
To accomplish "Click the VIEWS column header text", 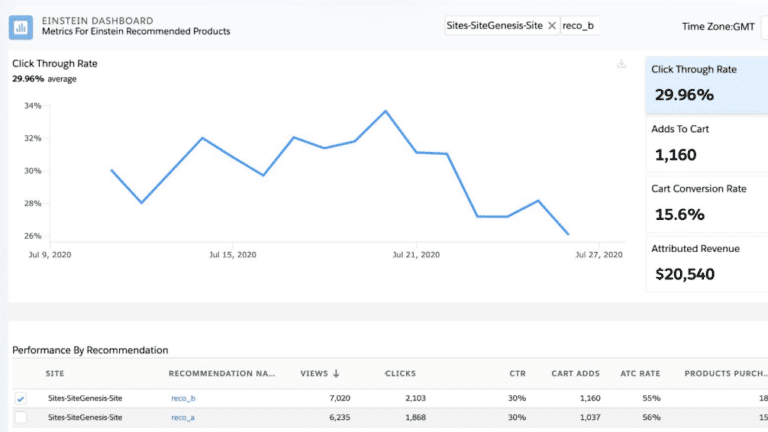I will pyautogui.click(x=314, y=373).
